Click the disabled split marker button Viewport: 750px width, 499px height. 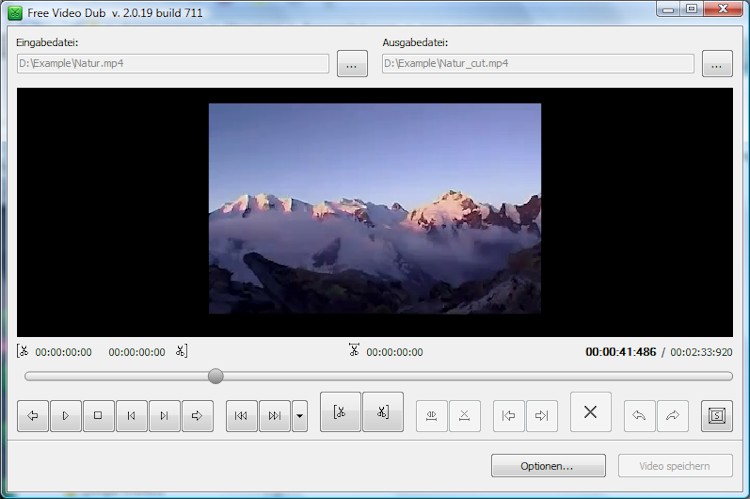[x=431, y=416]
